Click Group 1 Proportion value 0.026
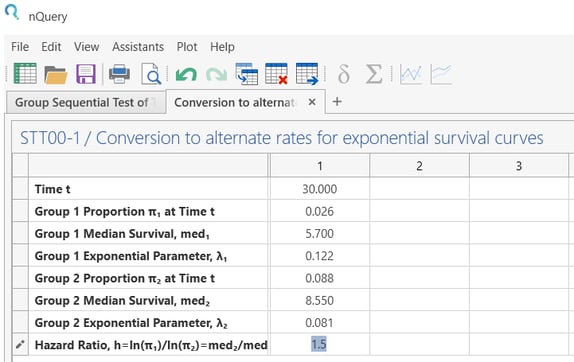 click(x=320, y=211)
